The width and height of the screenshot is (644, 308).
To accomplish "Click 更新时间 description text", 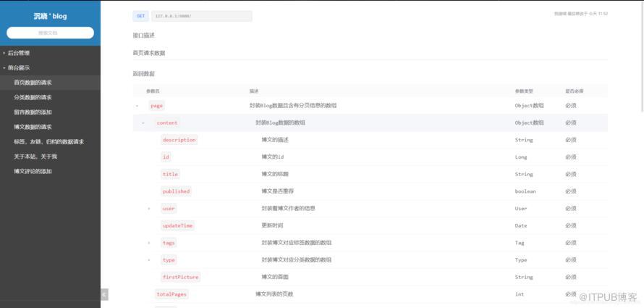I will coord(272,226).
